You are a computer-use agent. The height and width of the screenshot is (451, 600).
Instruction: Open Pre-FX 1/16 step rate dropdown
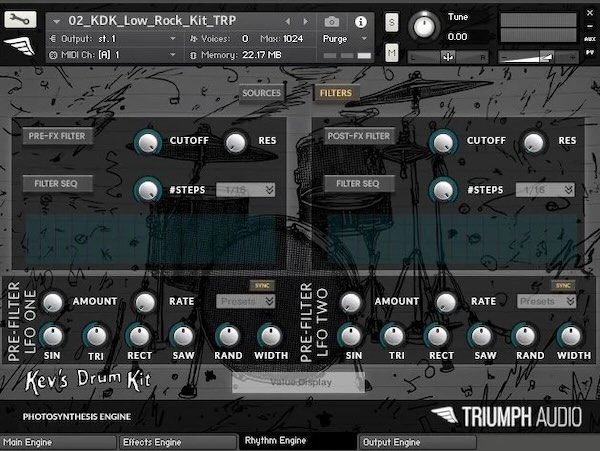tap(246, 190)
